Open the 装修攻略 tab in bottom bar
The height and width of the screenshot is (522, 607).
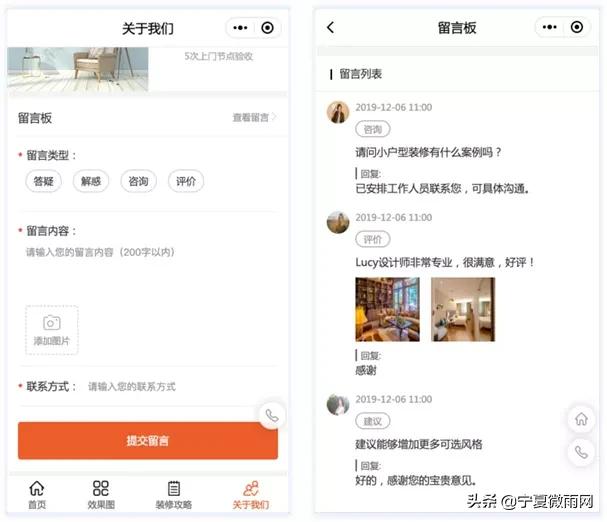pyautogui.click(x=173, y=495)
